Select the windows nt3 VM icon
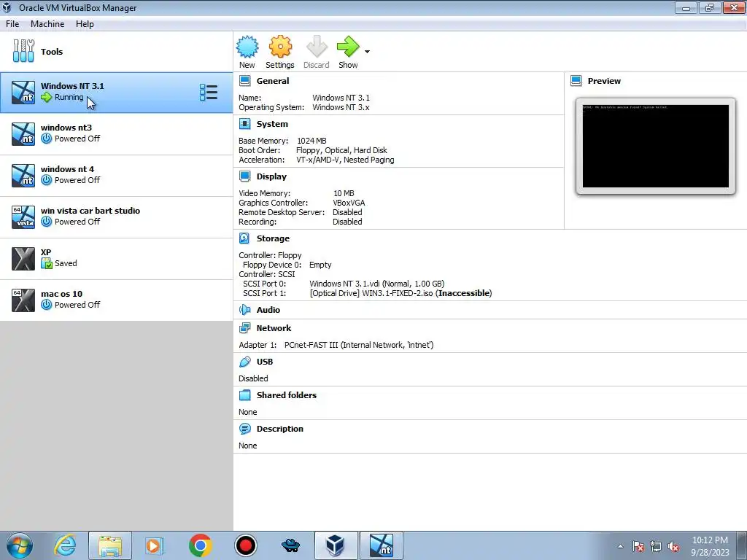The width and height of the screenshot is (747, 560). pyautogui.click(x=23, y=134)
